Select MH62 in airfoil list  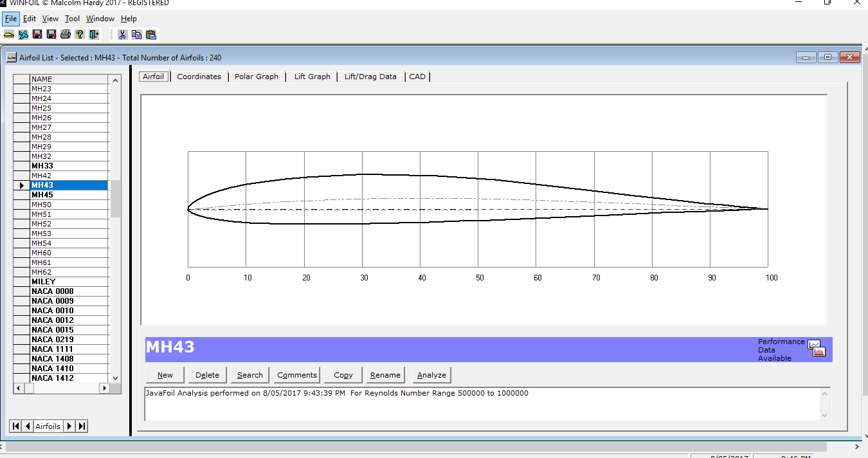click(69, 272)
